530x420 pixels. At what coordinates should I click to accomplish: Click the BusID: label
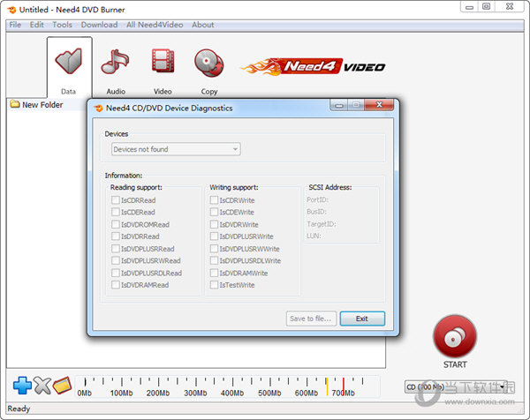[x=317, y=212]
